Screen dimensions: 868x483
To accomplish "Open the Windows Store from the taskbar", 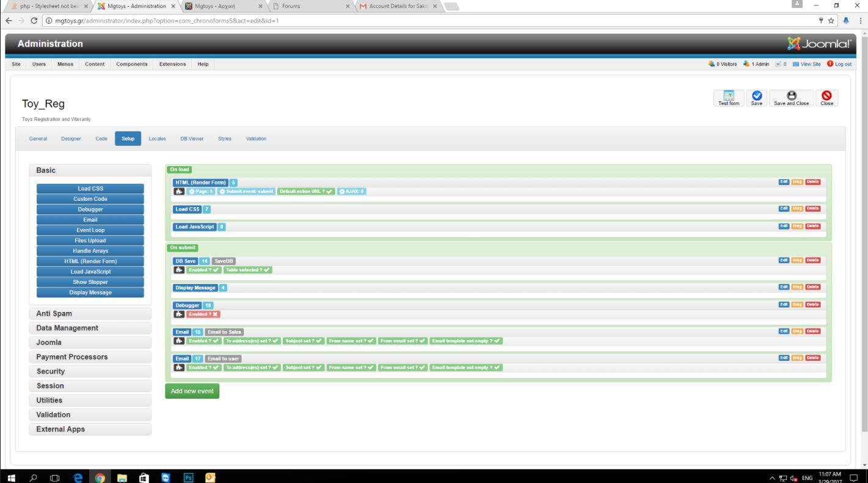I will pyautogui.click(x=144, y=478).
